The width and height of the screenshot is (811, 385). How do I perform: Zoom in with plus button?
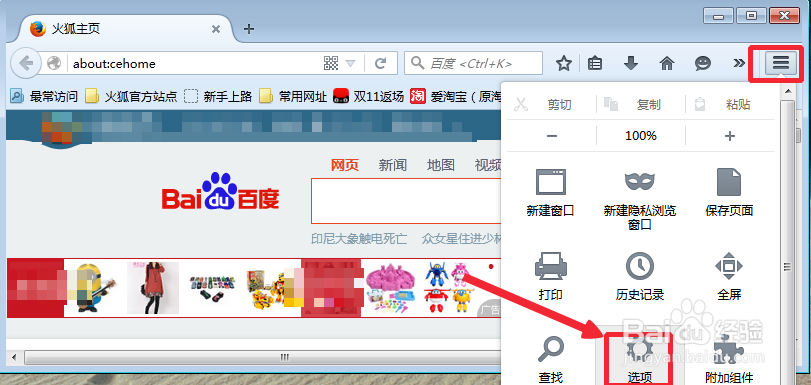coord(730,136)
